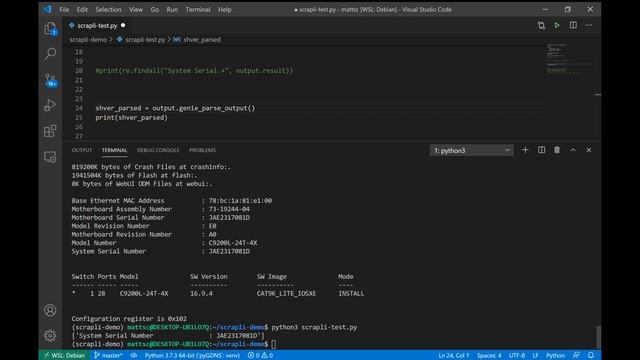
Task: Click scrapli-test.py breadcrumb item
Action: tap(145, 40)
